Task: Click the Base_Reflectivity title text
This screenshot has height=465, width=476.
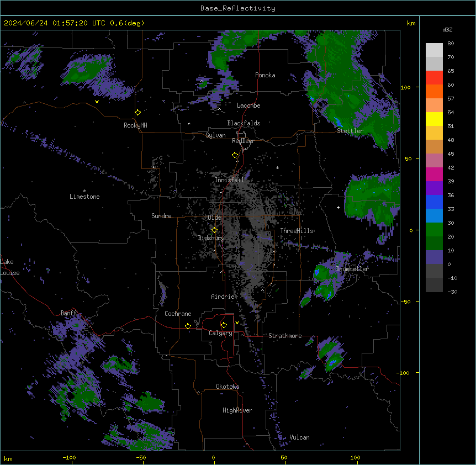Action: pyautogui.click(x=238, y=8)
